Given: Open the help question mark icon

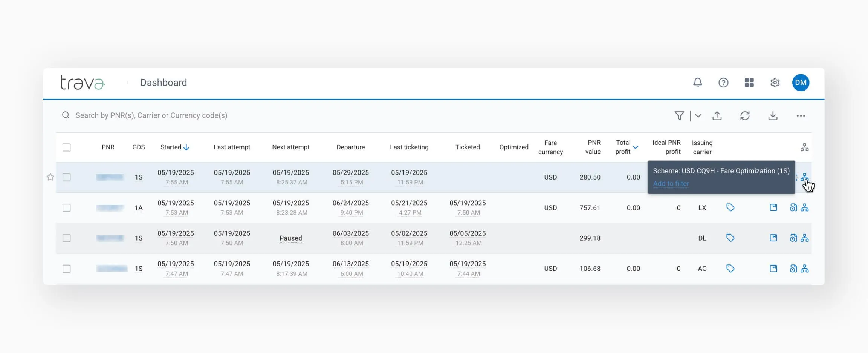Looking at the screenshot, I should click(x=723, y=83).
